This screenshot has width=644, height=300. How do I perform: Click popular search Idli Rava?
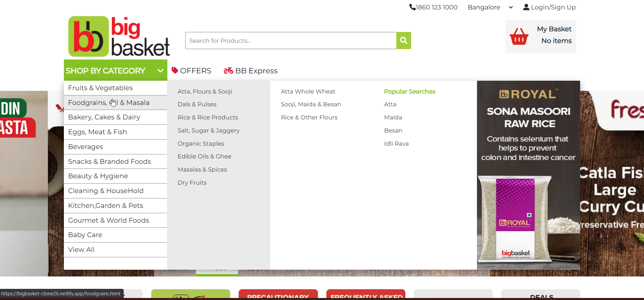396,144
